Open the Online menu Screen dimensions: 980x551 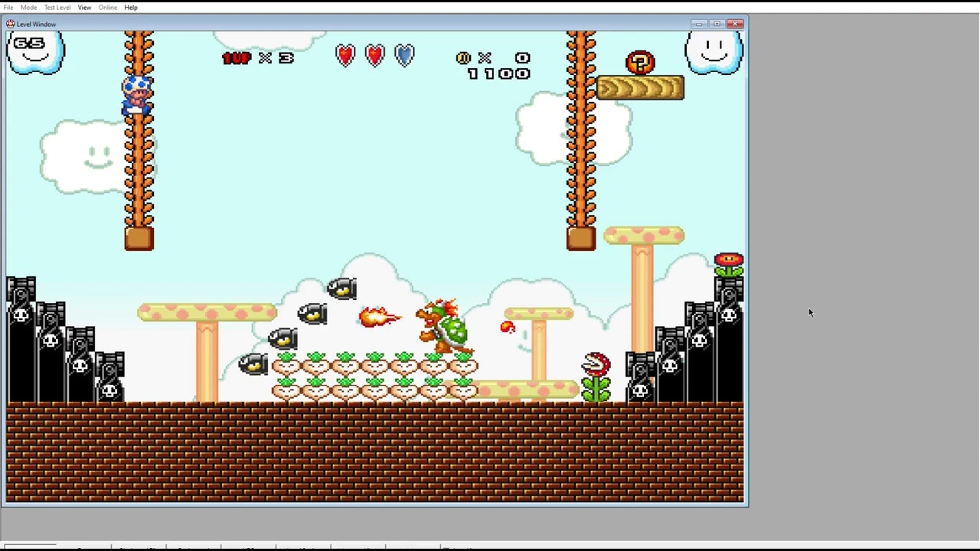click(x=108, y=8)
